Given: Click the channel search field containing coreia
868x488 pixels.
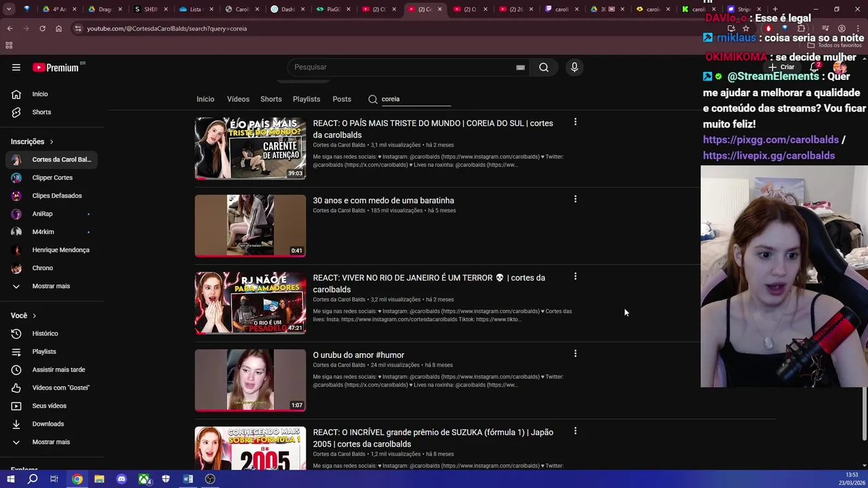Looking at the screenshot, I should tap(416, 99).
